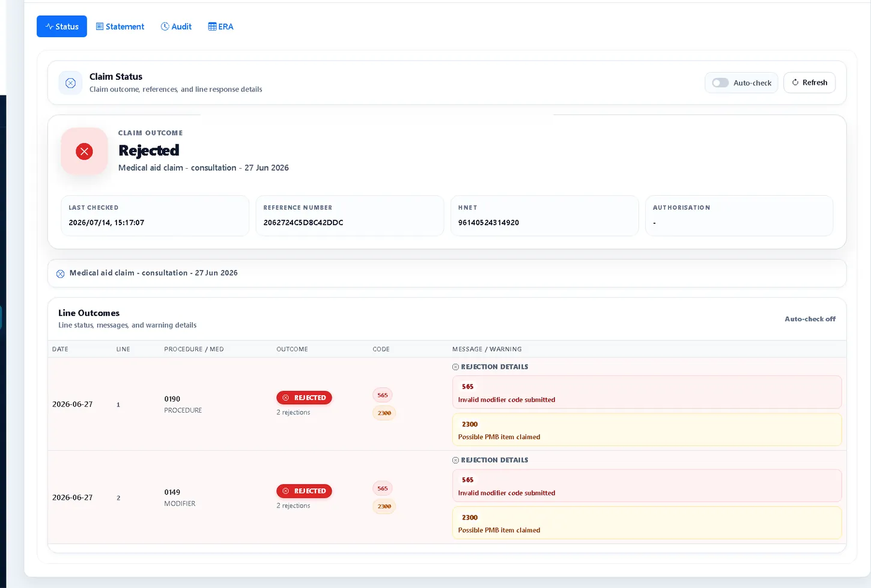This screenshot has width=871, height=588.
Task: Click the Auto-check off label
Action: coord(810,319)
